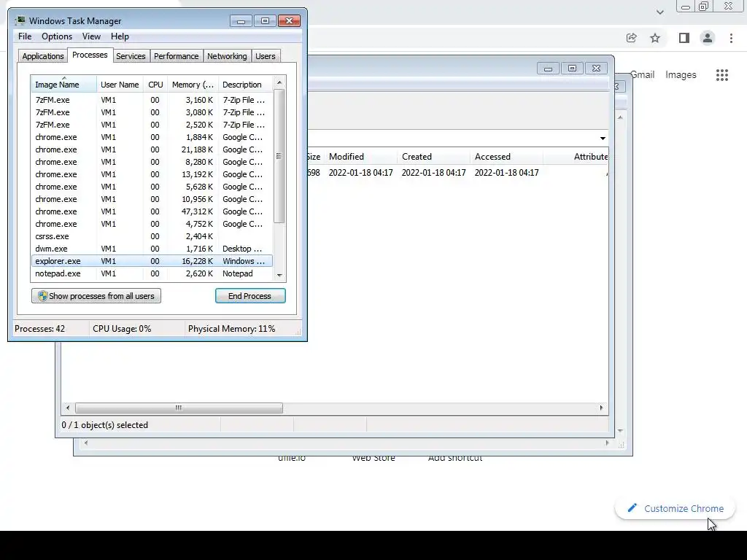This screenshot has height=560, width=747.
Task: Select the chrome.exe row using 47,312 K
Action: pos(152,211)
